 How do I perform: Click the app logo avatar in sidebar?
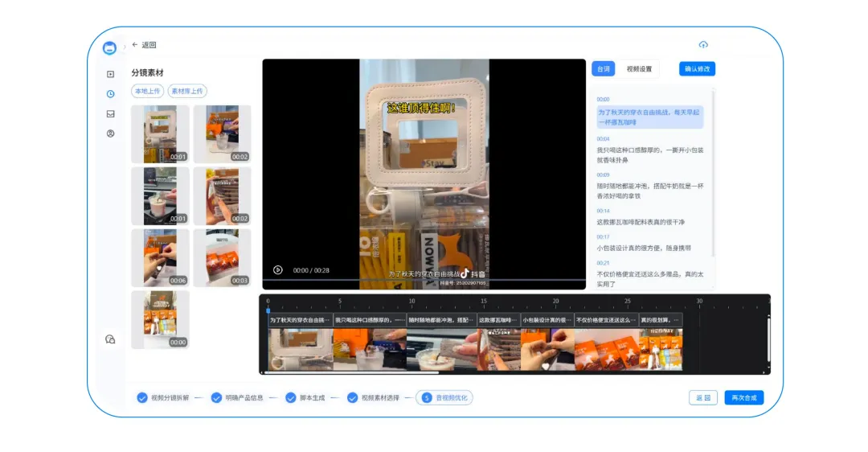[110, 48]
